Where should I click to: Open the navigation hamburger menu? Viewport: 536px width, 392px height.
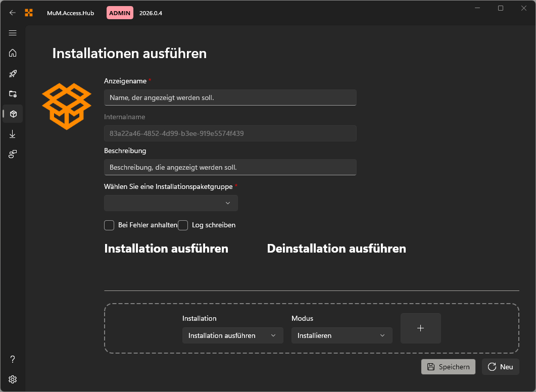[x=12, y=33]
